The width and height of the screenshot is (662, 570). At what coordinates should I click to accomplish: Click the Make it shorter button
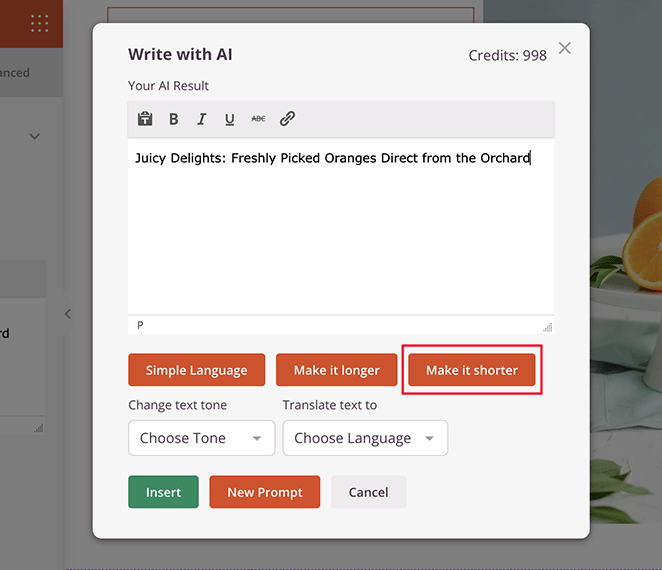(x=472, y=370)
